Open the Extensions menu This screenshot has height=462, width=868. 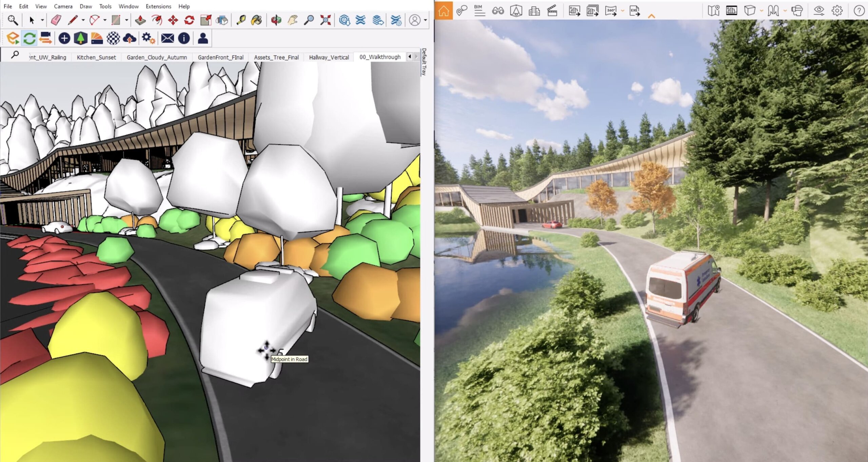tap(158, 6)
